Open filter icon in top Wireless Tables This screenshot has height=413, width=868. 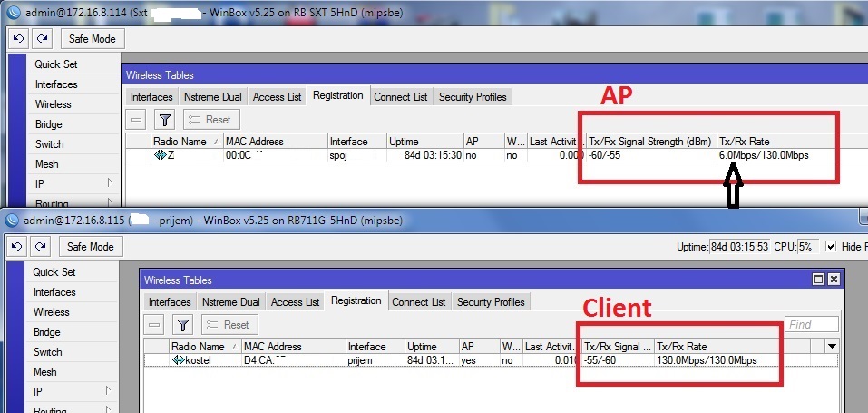164,119
